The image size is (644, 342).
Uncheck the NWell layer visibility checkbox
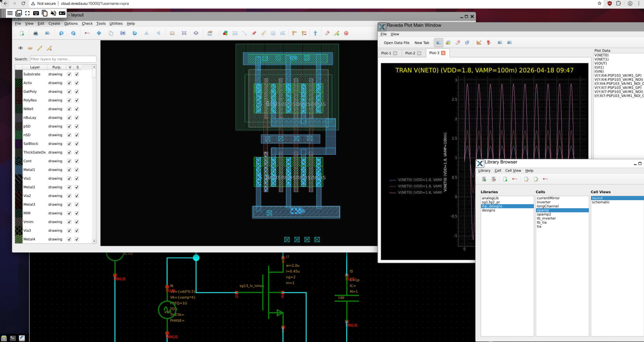[69, 109]
